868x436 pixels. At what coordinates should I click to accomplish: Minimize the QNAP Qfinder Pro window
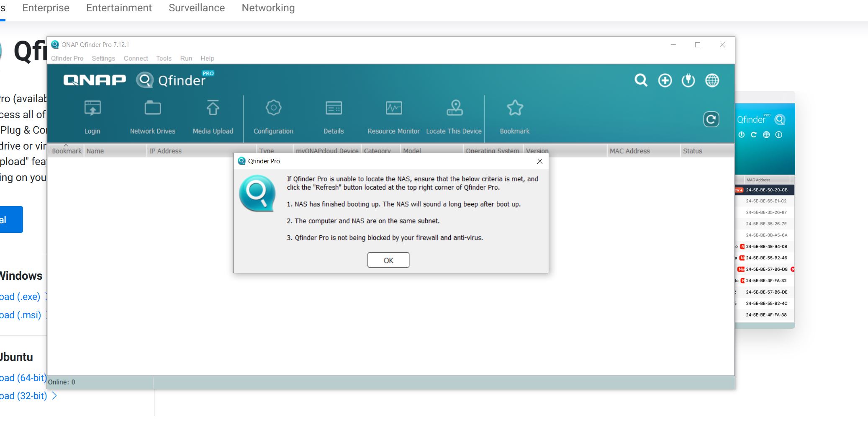673,45
